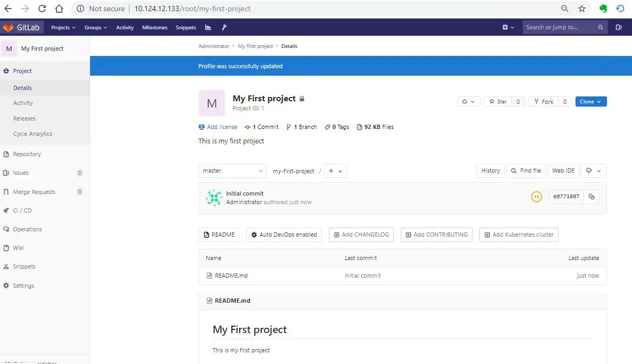Open the admin wrench icon in top bar

tap(223, 27)
